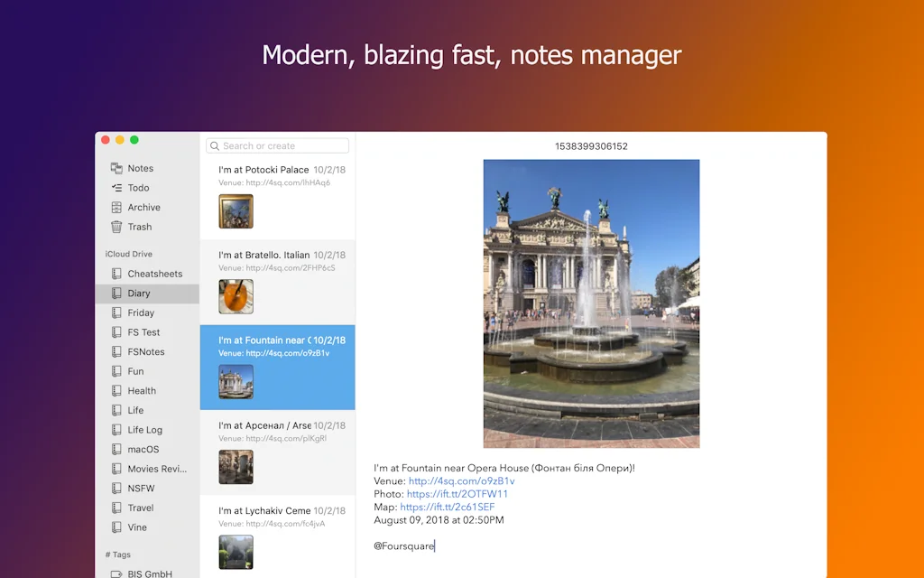The image size is (924, 578).
Task: Select the Notes section icon
Action: (x=116, y=167)
